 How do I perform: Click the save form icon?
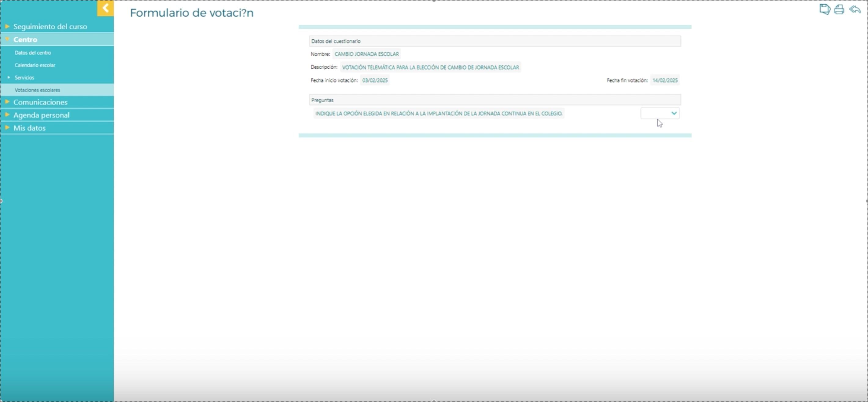pos(825,9)
